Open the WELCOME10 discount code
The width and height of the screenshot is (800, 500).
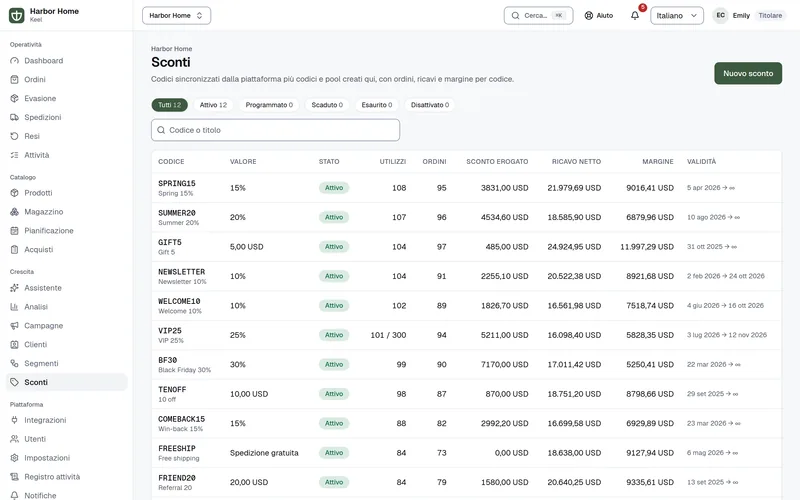tap(179, 302)
